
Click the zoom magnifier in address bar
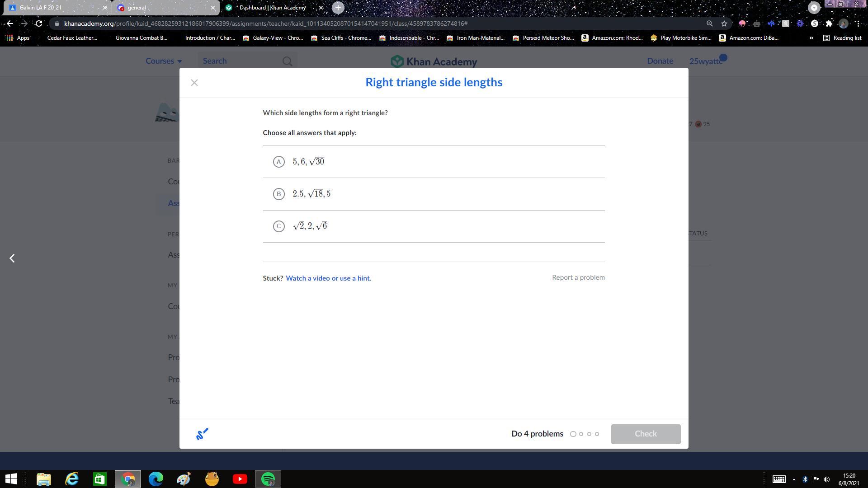[709, 23]
